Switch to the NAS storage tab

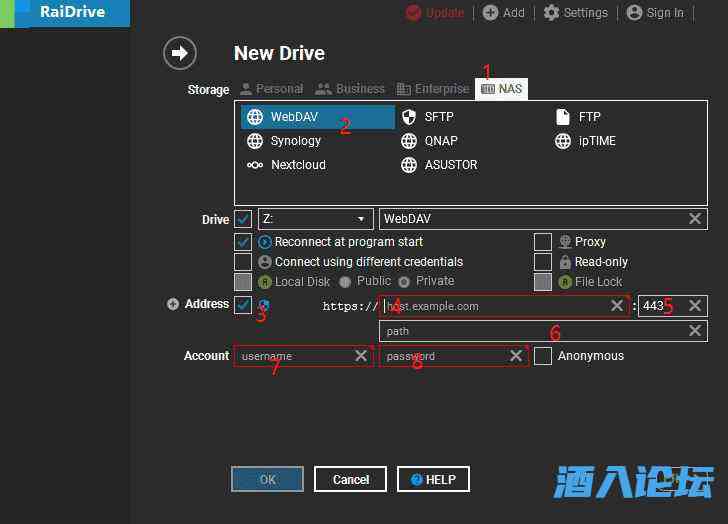coord(501,89)
